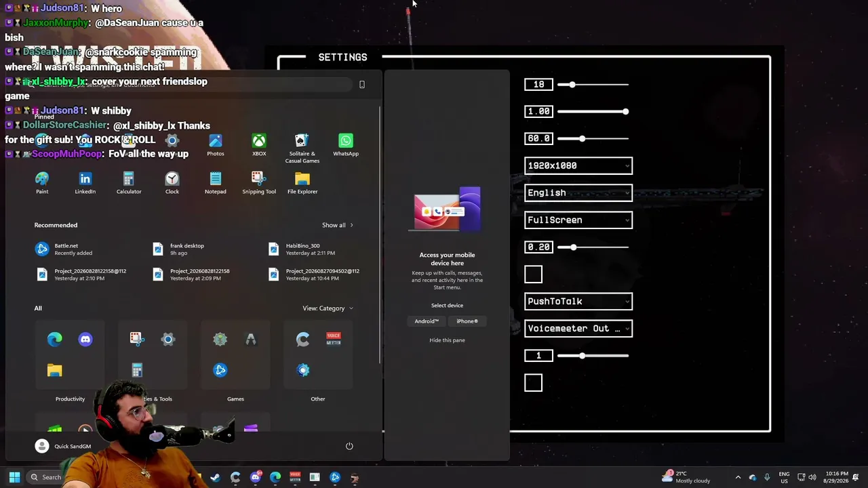Screen dimensions: 868x488
Task: Open the Snipping Tool pinned app
Action: [x=259, y=183]
